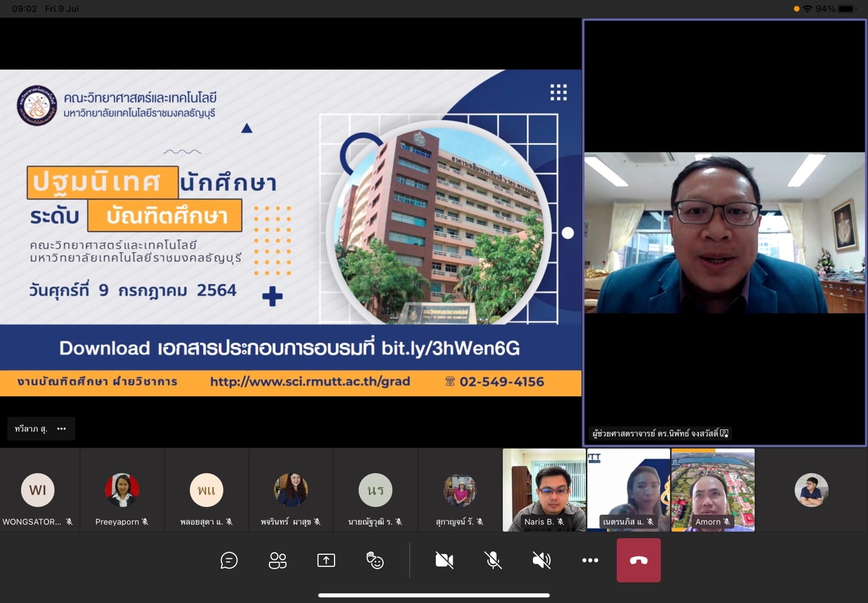Tap Amorn's video thumbnail
Screen dimensions: 868x603
(713, 489)
